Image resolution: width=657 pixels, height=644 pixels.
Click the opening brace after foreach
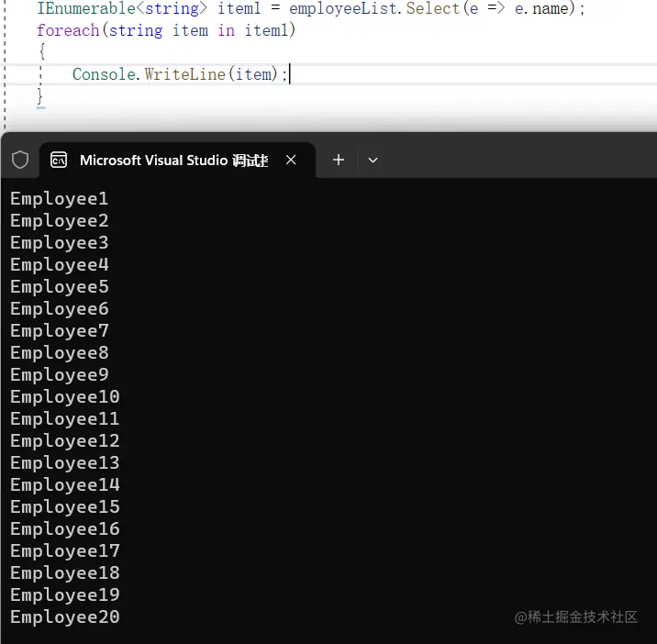tap(41, 52)
